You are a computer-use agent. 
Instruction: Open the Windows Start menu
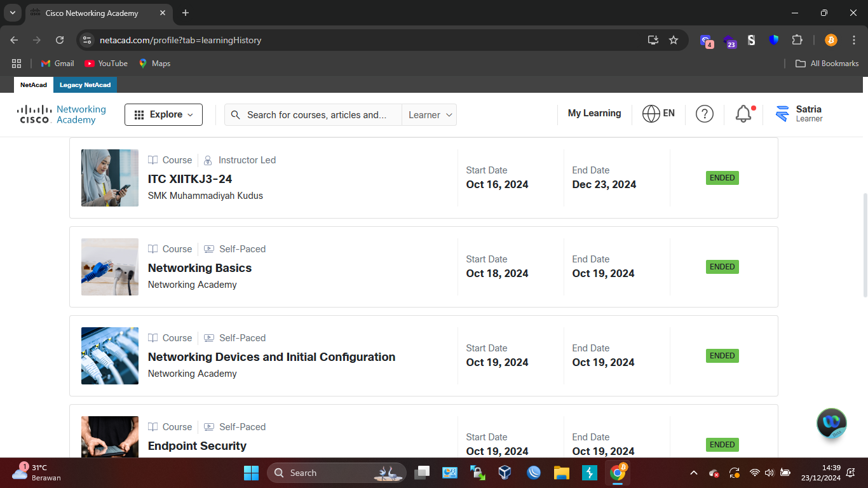(x=251, y=473)
